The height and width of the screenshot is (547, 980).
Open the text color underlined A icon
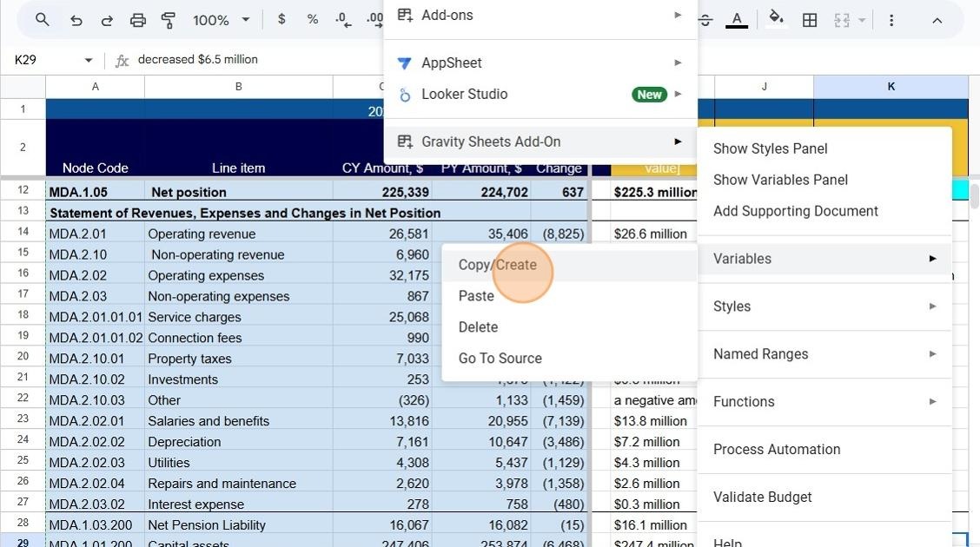coord(737,20)
